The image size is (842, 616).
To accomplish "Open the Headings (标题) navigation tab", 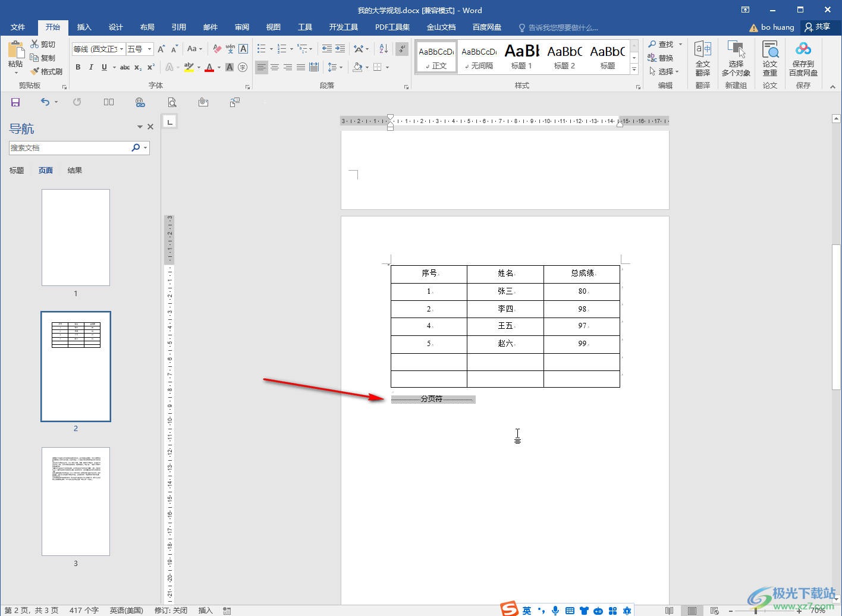I will pos(17,171).
